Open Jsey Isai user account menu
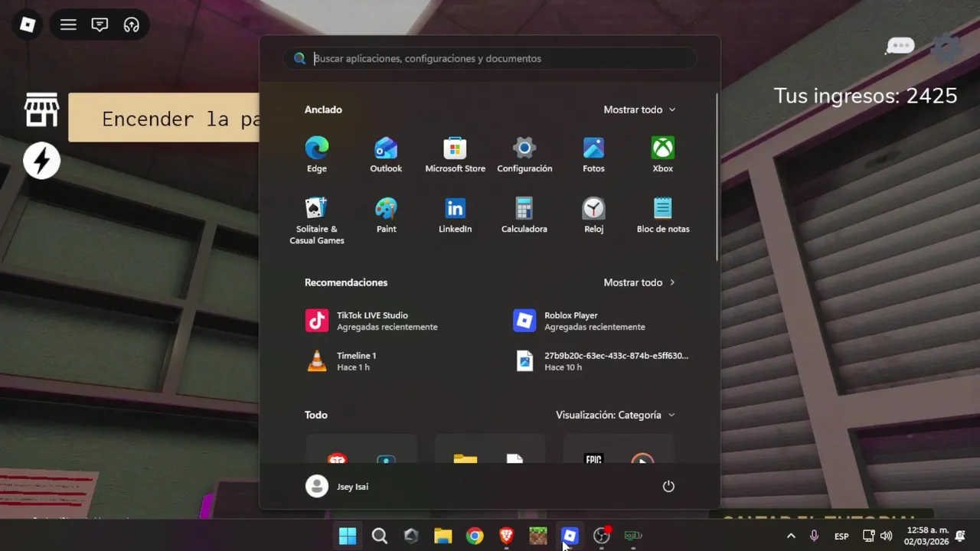 (x=338, y=486)
